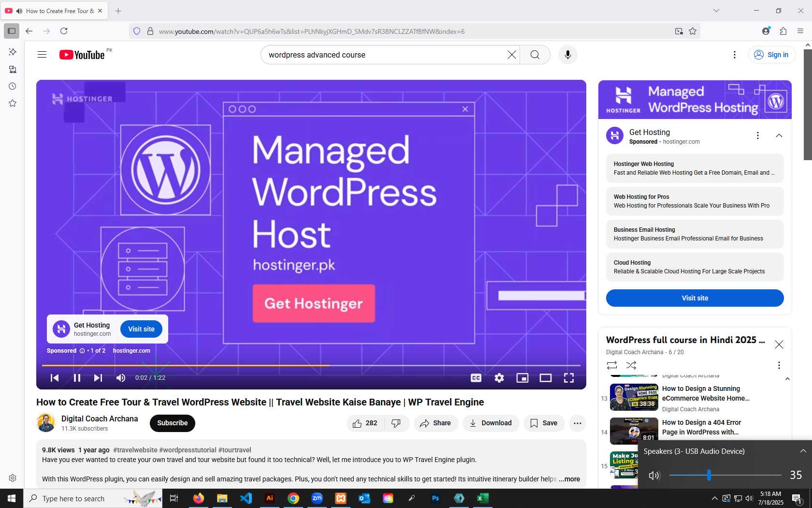Image resolution: width=812 pixels, height=508 pixels.
Task: Open playlist three-dot options menu
Action: [779, 365]
